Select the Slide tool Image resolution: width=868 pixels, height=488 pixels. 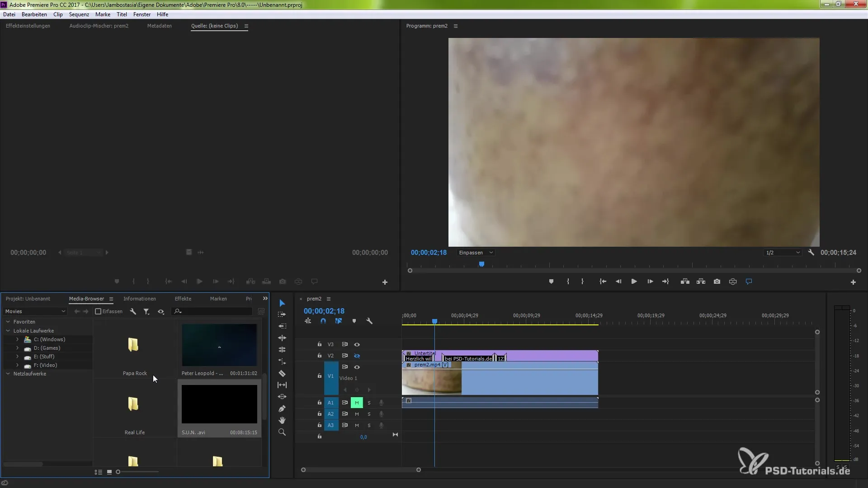[282, 397]
